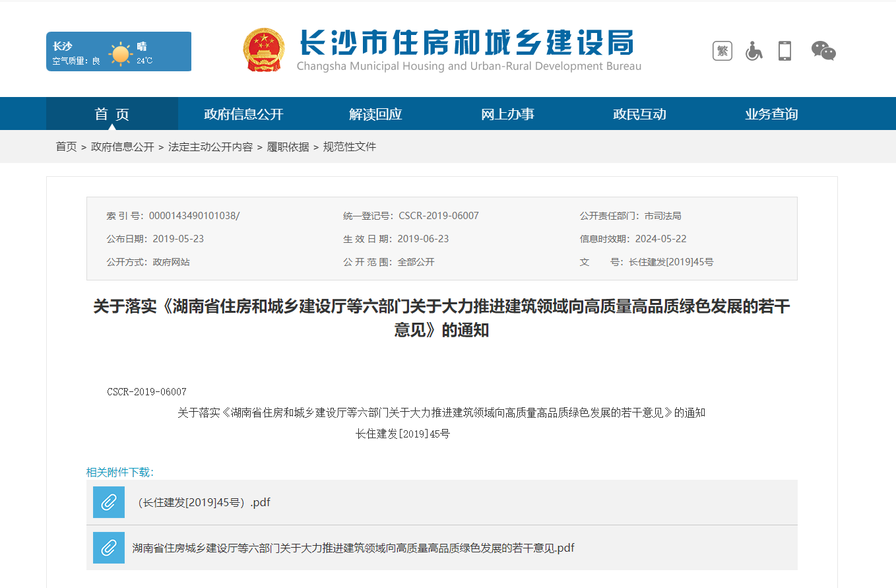The image size is (896, 588).
Task: Click the 规范性文件 breadcrumb link
Action: (x=349, y=147)
